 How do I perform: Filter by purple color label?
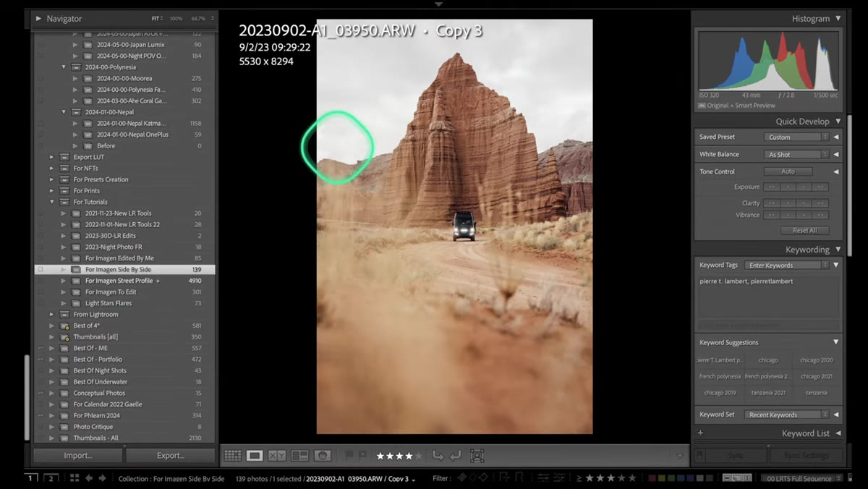[x=690, y=478]
